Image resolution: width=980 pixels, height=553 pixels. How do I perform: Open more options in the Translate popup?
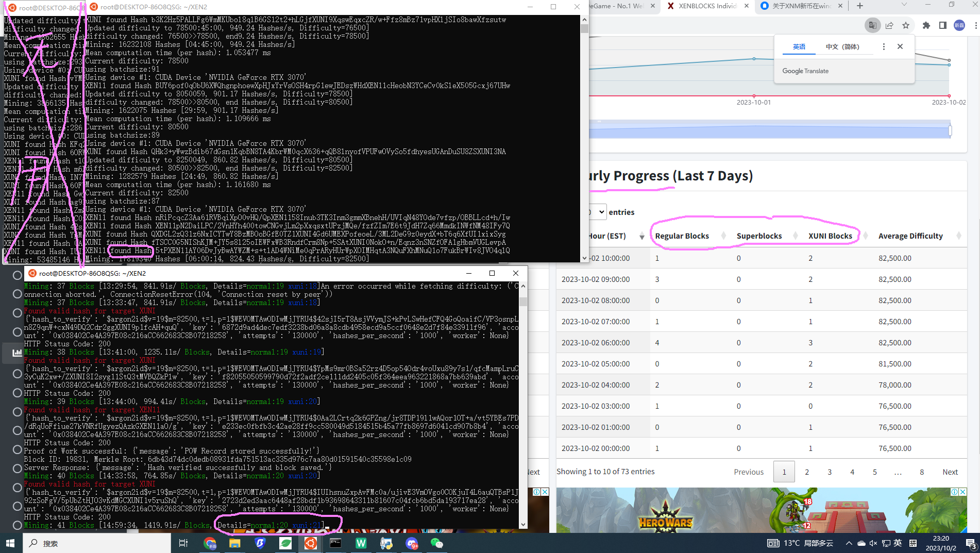tap(884, 46)
